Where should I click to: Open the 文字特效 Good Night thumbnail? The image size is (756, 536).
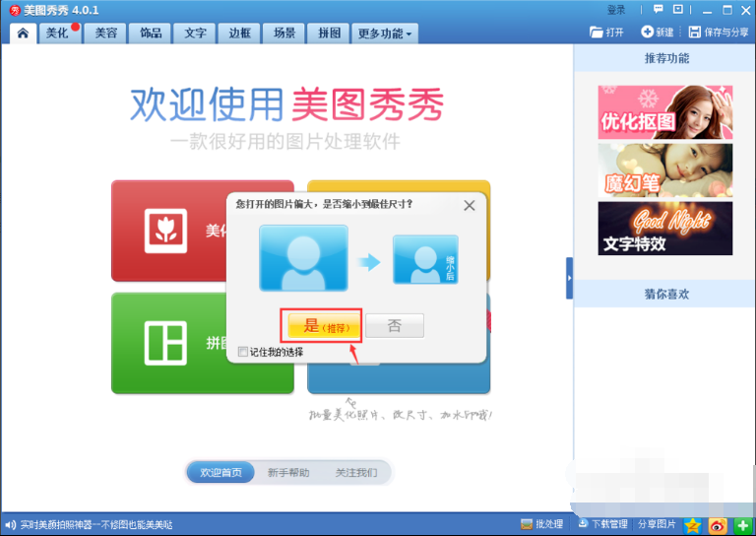pos(665,229)
